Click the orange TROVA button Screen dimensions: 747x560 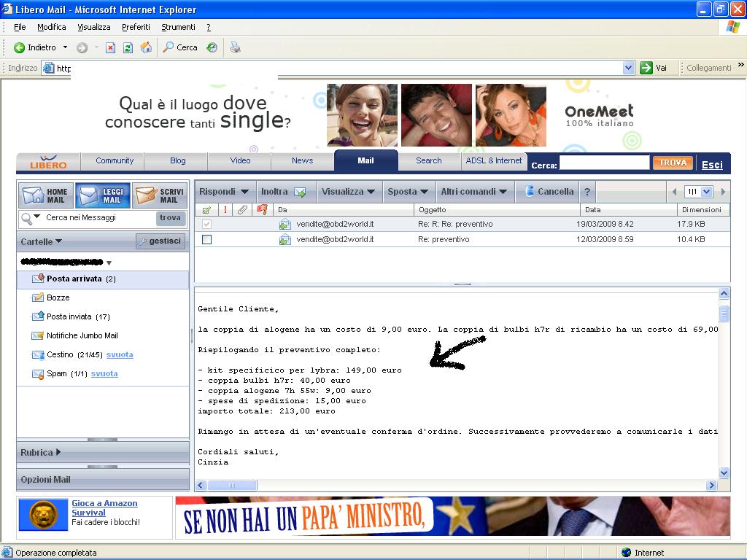[x=673, y=163]
